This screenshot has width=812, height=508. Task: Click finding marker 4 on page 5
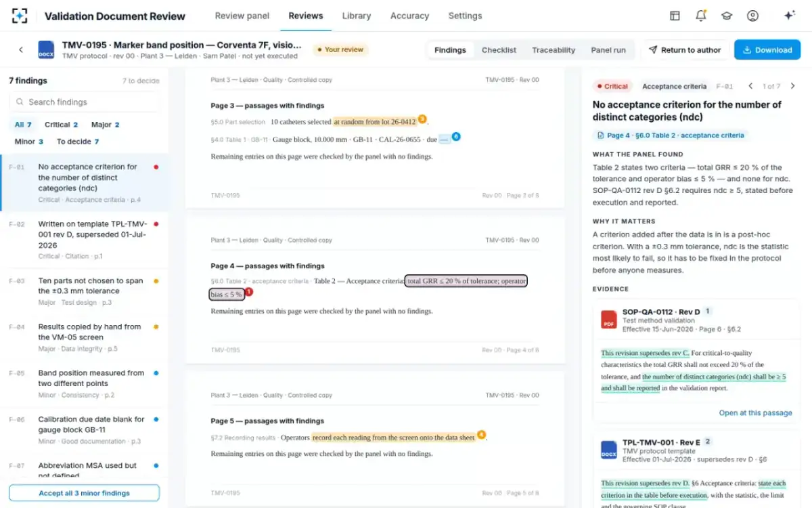point(482,435)
